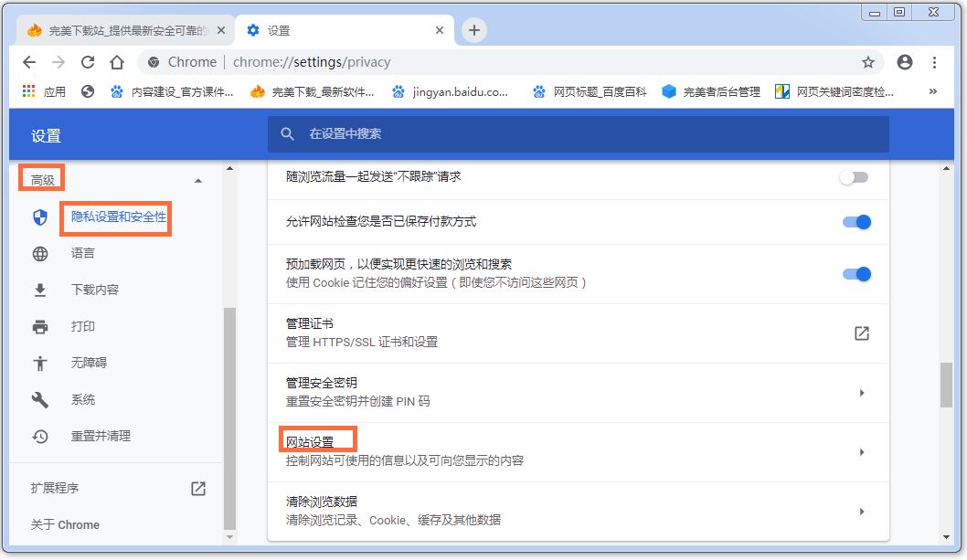Open a new tab with the plus button
967x560 pixels.
tap(473, 30)
